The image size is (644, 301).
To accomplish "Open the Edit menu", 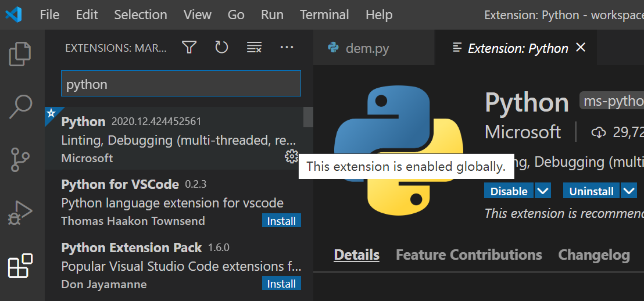I will 87,15.
